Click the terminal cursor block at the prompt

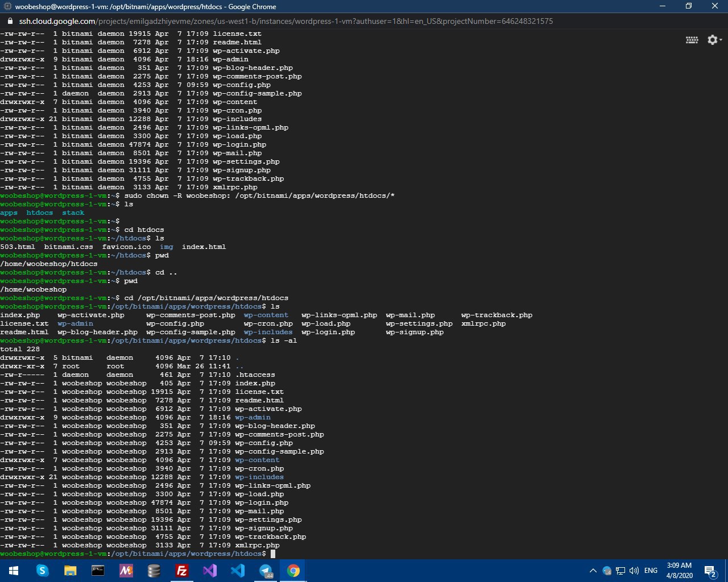[x=273, y=554]
